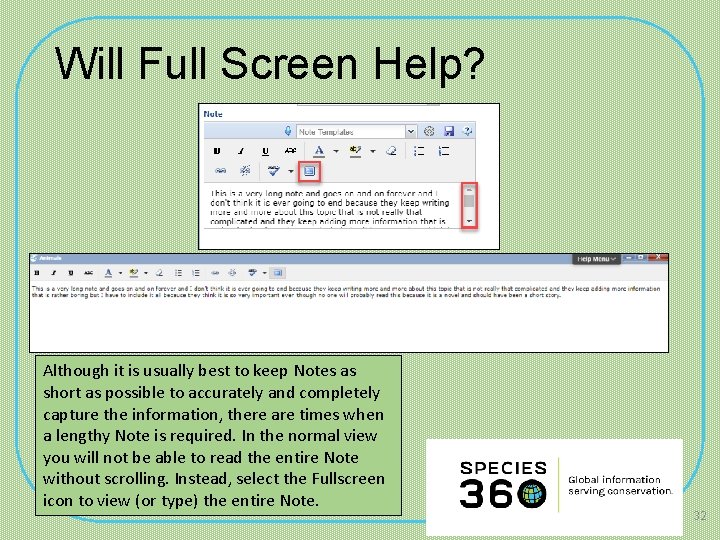Toggle Italic in the fullscreen editor toolbar
This screenshot has width=720, height=540.
coord(53,273)
